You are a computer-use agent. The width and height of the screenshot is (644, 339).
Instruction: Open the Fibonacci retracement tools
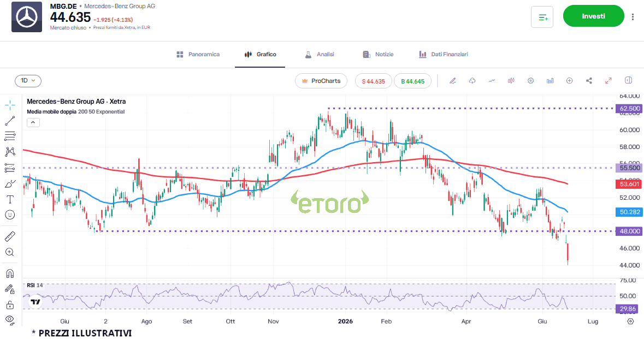pos(10,136)
